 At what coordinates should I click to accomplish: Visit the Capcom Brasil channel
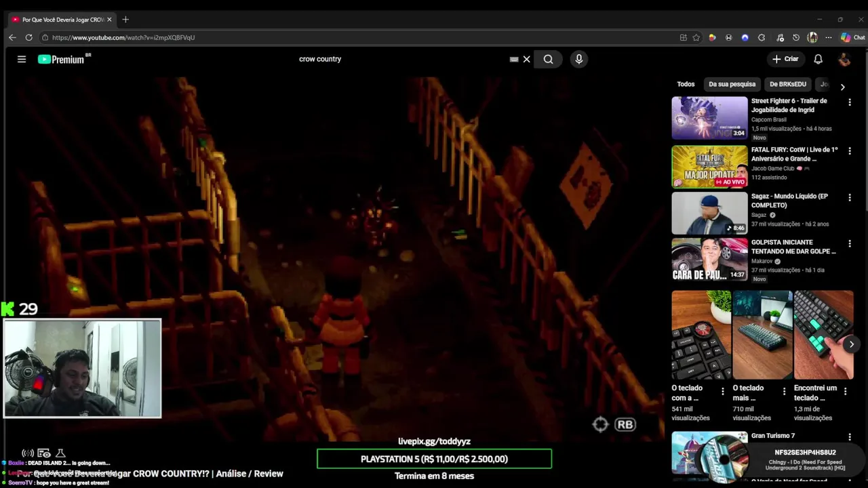[768, 119]
